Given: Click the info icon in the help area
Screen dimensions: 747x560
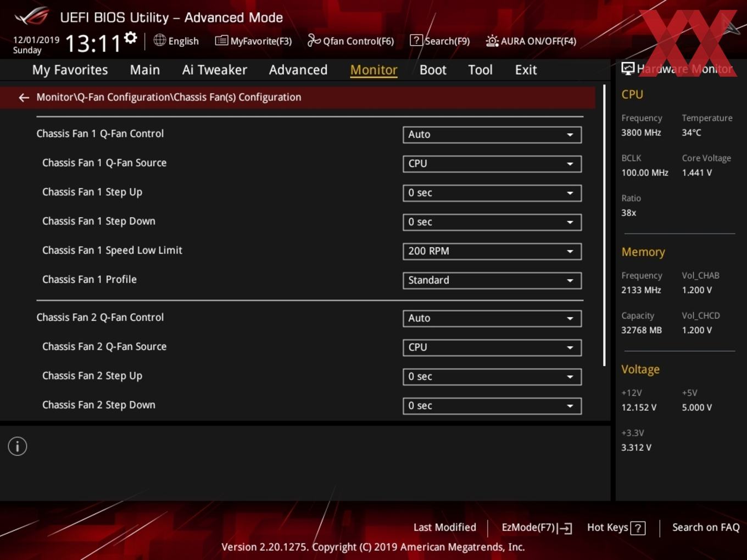Looking at the screenshot, I should (x=18, y=446).
